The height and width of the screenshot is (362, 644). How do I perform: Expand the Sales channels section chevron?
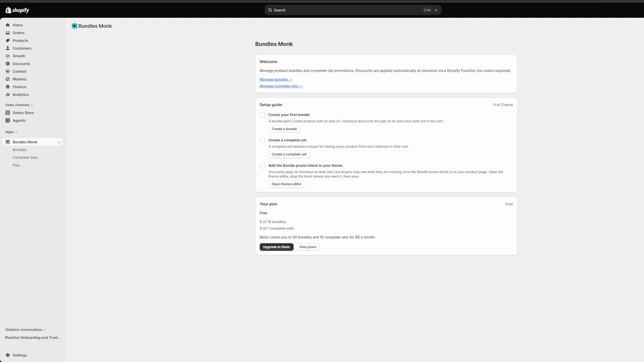32,105
